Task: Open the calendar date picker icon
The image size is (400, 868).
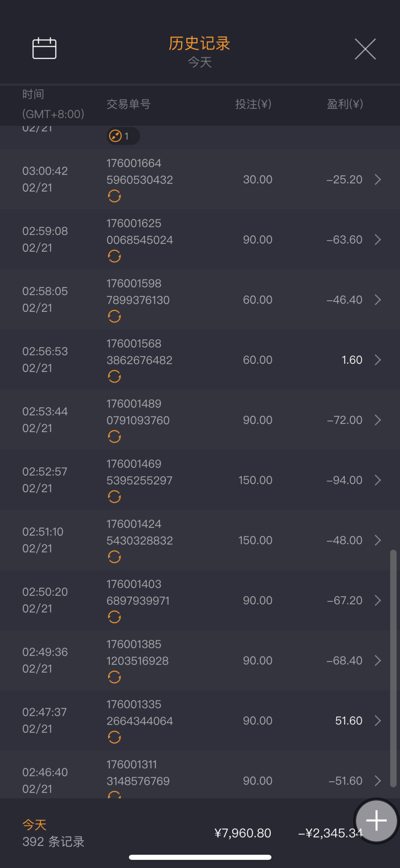Action: pos(44,48)
